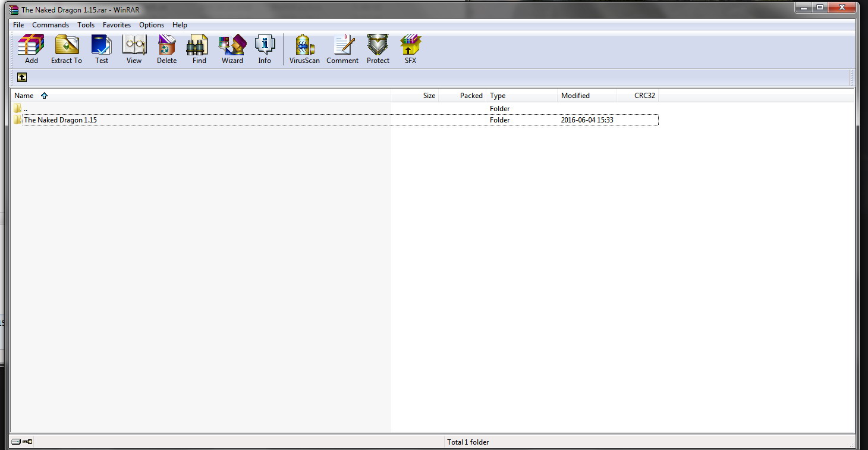The width and height of the screenshot is (868, 450).
Task: Sort files by Packed column header
Action: click(463, 96)
